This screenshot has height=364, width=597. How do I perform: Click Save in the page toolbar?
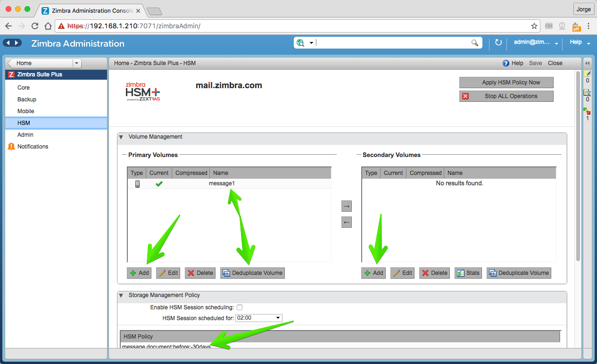(535, 63)
